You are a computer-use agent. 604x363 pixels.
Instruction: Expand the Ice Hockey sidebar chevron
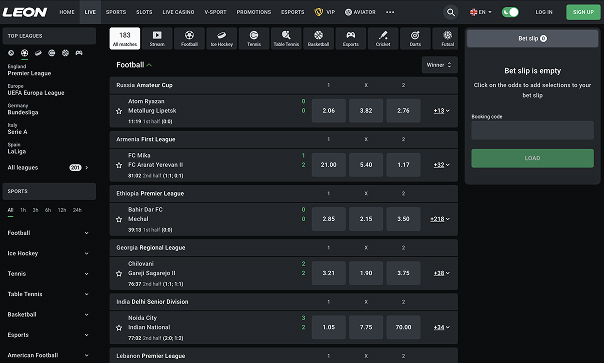(87, 254)
